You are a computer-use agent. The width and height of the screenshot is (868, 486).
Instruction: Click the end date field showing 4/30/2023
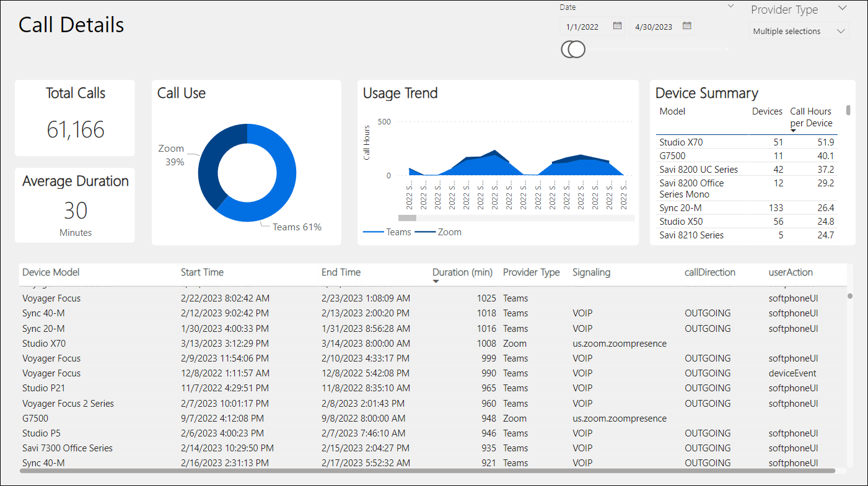click(654, 27)
